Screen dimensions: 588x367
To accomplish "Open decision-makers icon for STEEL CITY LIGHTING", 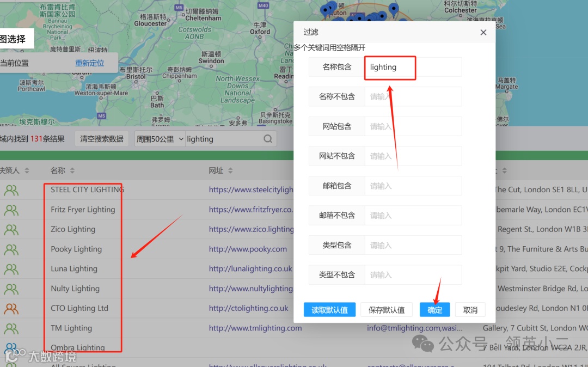I will coord(11,191).
